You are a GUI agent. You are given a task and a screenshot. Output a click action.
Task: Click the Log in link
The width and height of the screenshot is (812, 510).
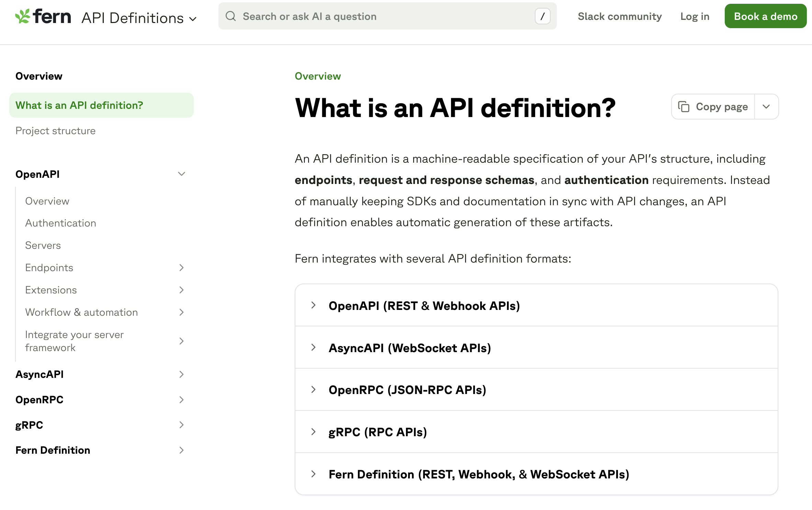[695, 16]
